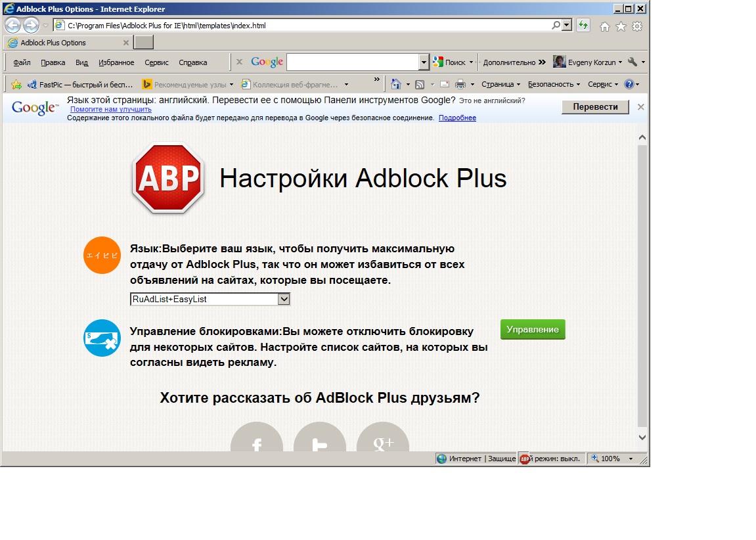Open the Файл menu

coord(22,62)
